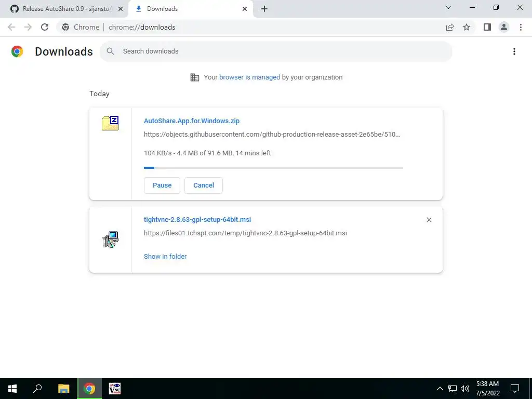Open the side panel icon in the toolbar
This screenshot has width=532, height=399.
pos(487,27)
